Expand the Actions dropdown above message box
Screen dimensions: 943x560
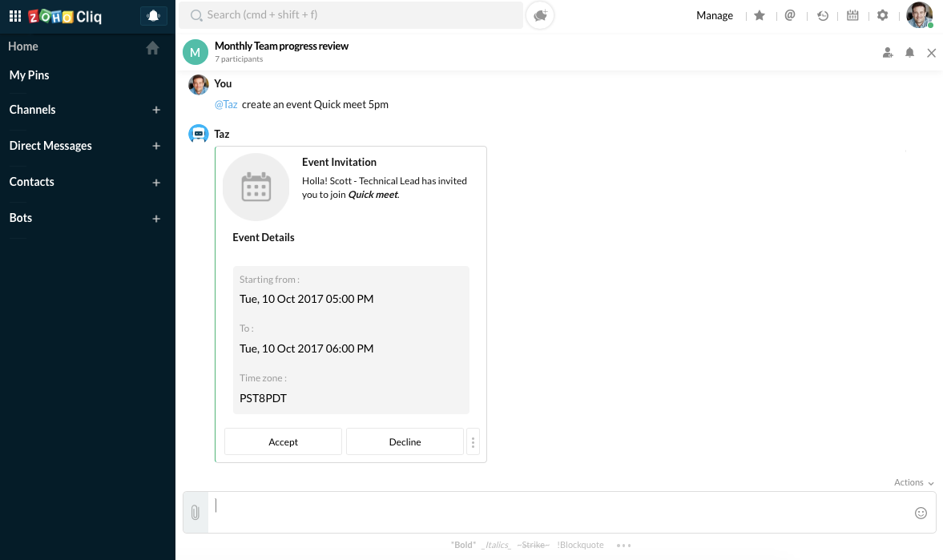913,482
